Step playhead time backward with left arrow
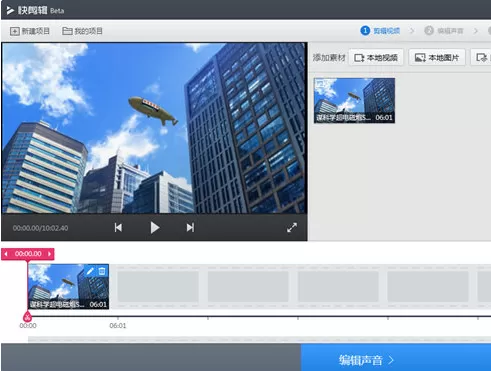This screenshot has width=491, height=371. click(x=6, y=254)
